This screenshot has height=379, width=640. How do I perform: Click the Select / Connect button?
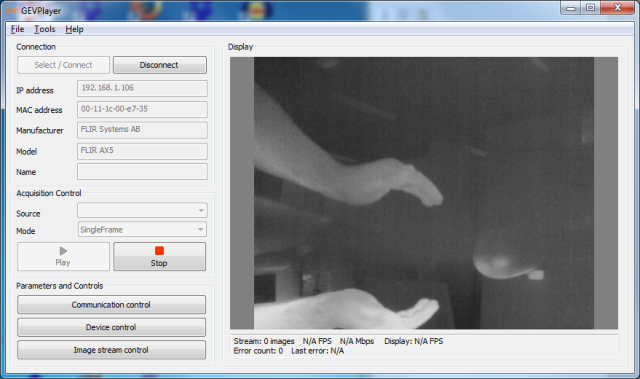[x=63, y=65]
